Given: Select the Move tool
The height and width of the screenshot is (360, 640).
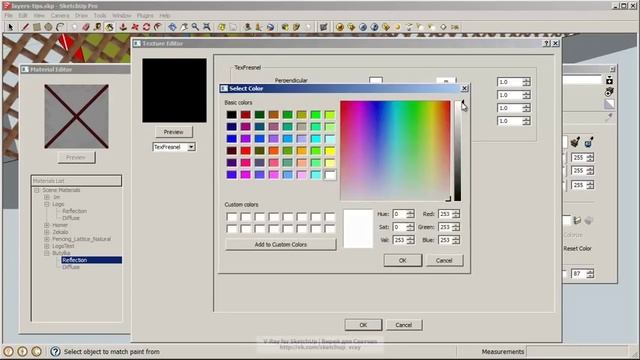Looking at the screenshot, I should click(x=135, y=27).
